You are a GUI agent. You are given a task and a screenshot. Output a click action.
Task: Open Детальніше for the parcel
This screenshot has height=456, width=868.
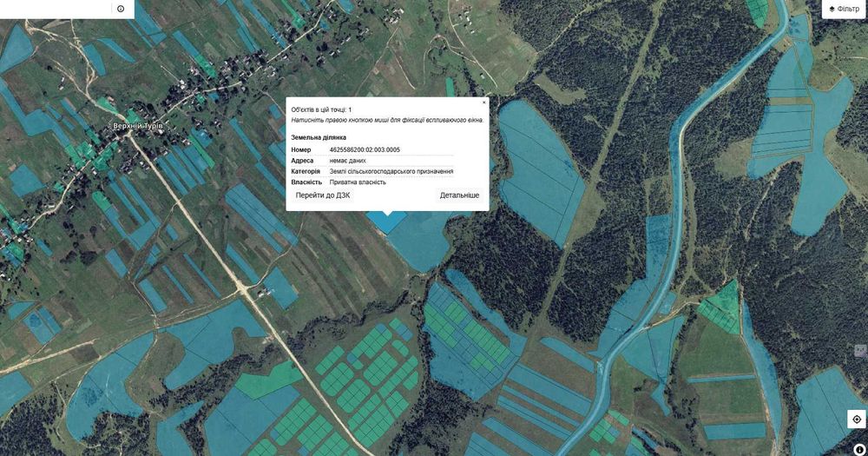(x=459, y=195)
